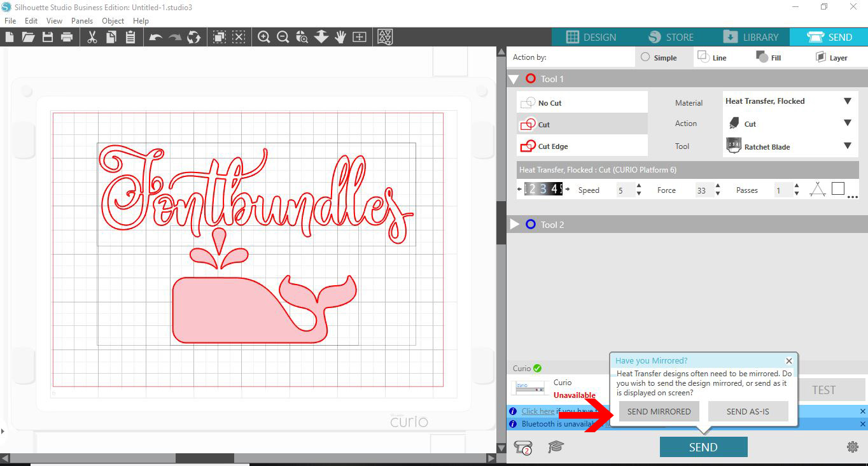Viewport: 868px width, 466px height.
Task: Click the line segment overcut triangle icon
Action: click(818, 190)
